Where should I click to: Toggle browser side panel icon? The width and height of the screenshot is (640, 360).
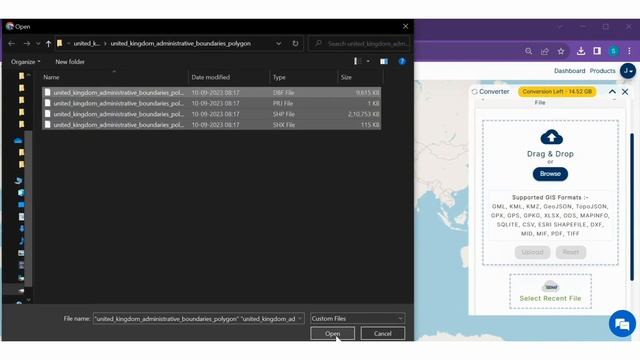(x=597, y=51)
